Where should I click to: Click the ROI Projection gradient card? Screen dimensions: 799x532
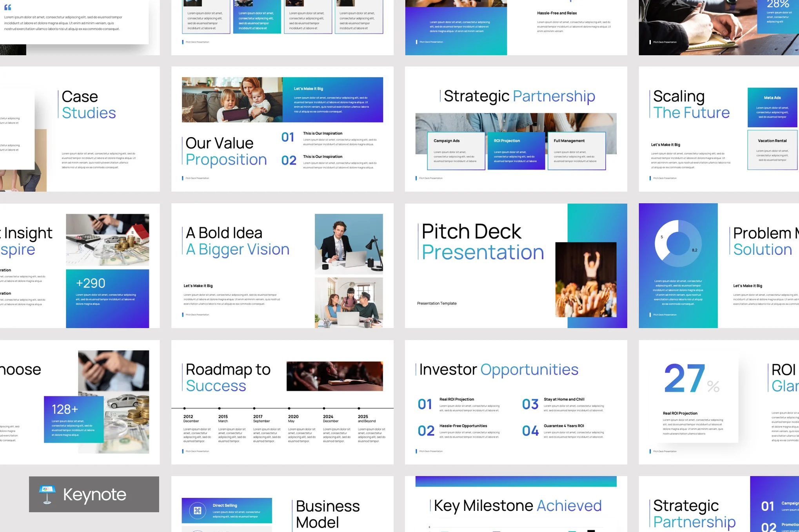coord(516,151)
